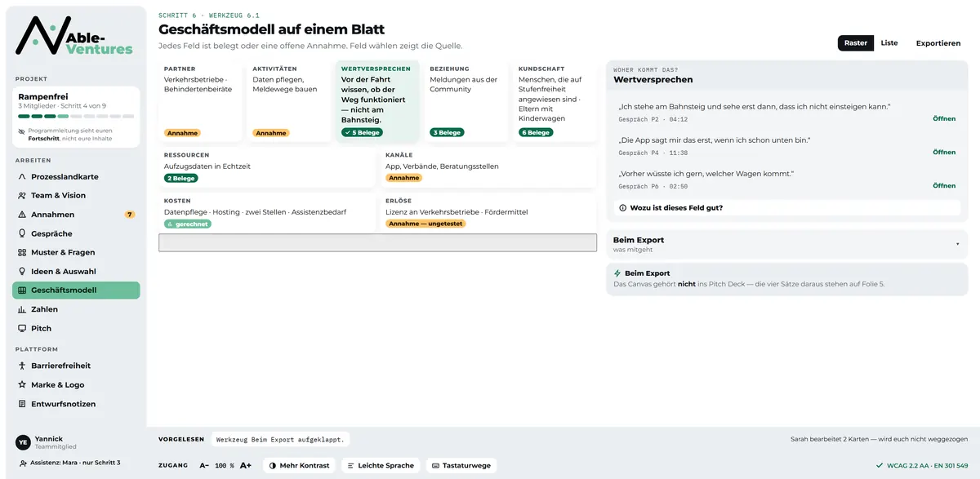Select the Partner canvas field
Screen dimensions: 980x479
[x=200, y=101]
